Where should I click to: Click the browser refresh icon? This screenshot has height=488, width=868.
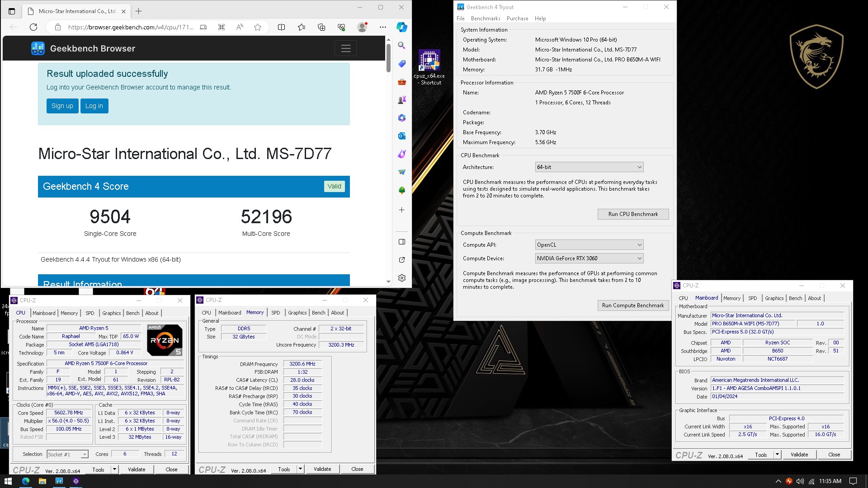coord(33,27)
